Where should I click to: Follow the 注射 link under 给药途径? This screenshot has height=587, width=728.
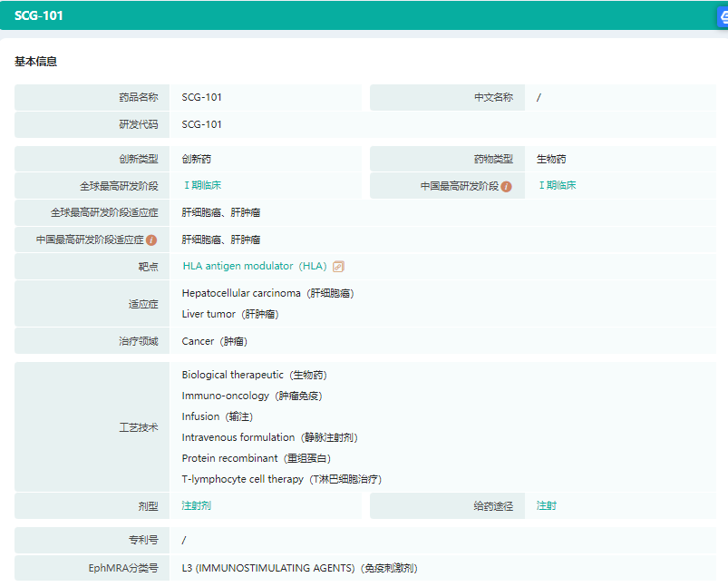click(x=546, y=505)
